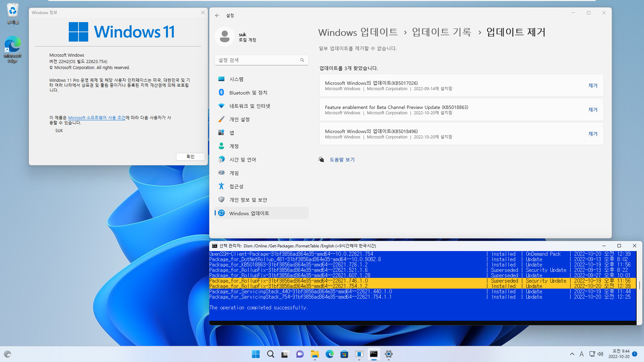Open Microsoft Edge desktop shortcut

pos(13,49)
